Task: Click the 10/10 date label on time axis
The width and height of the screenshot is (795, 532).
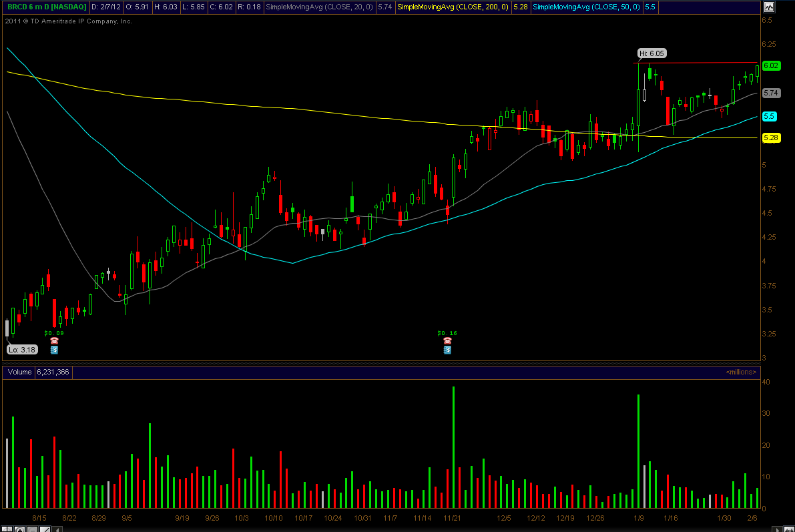Action: [273, 518]
